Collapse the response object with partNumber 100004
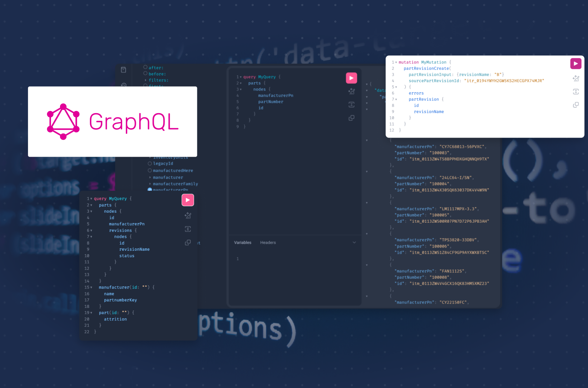 (367, 171)
